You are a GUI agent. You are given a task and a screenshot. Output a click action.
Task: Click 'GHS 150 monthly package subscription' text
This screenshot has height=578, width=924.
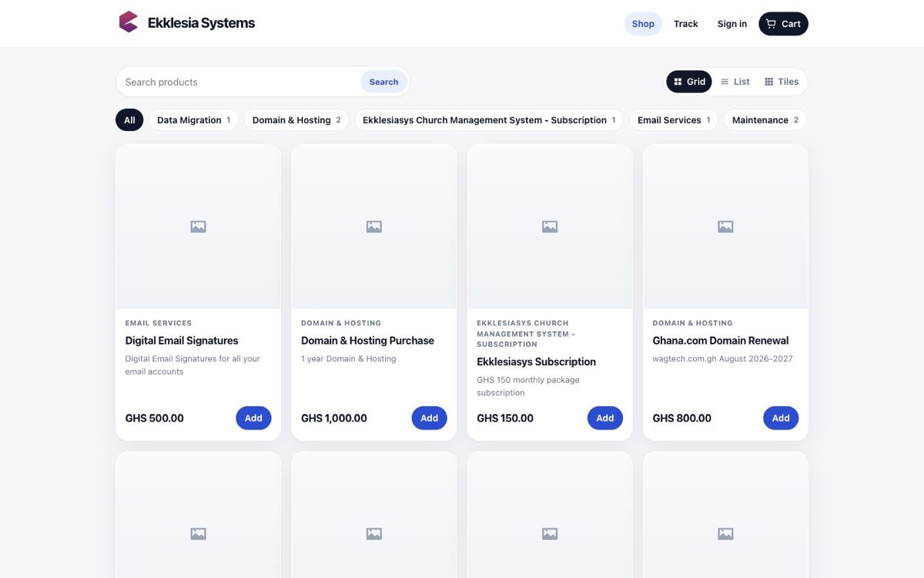pyautogui.click(x=528, y=386)
